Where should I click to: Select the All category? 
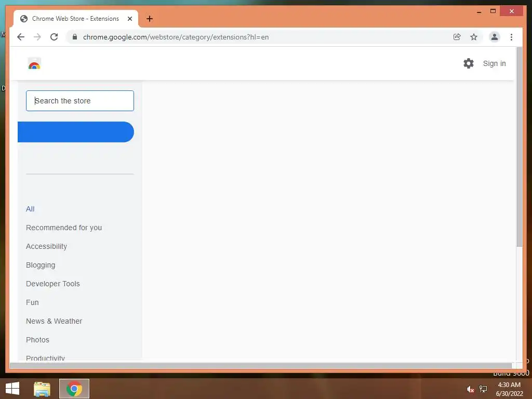[30, 209]
